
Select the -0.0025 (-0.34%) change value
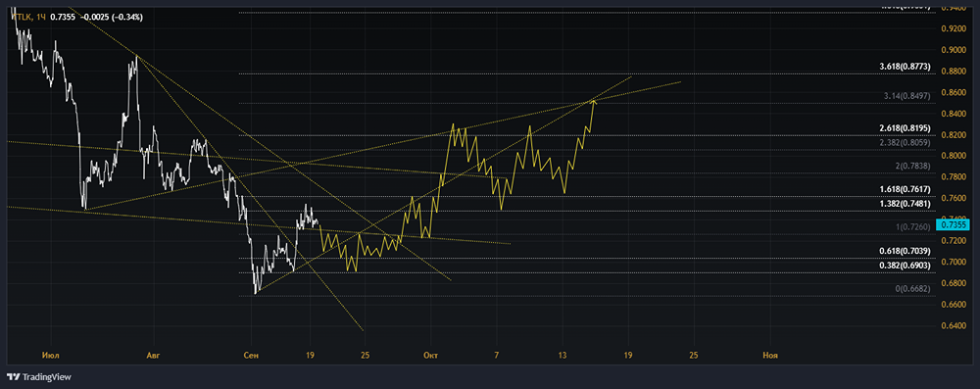pyautogui.click(x=112, y=17)
